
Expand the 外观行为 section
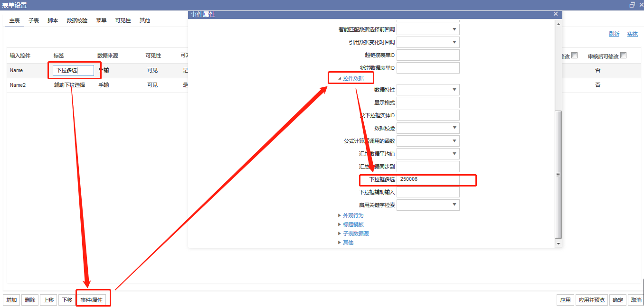[354, 215]
